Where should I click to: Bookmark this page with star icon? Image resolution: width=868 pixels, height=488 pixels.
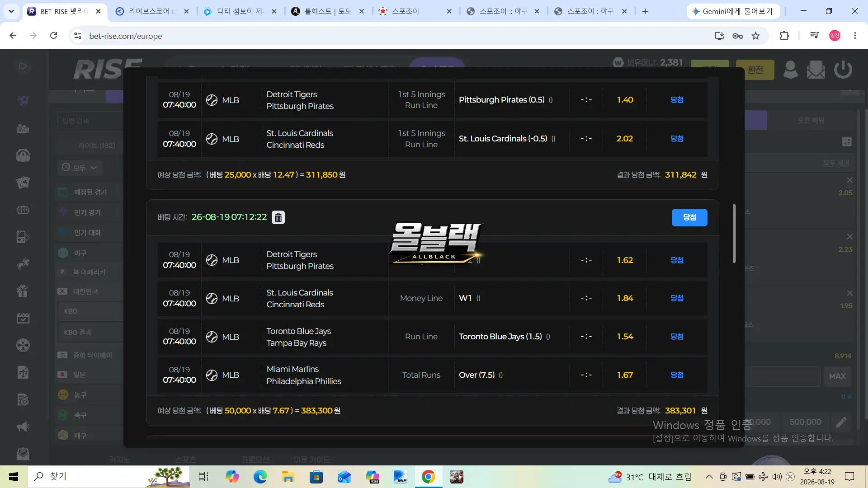[756, 36]
